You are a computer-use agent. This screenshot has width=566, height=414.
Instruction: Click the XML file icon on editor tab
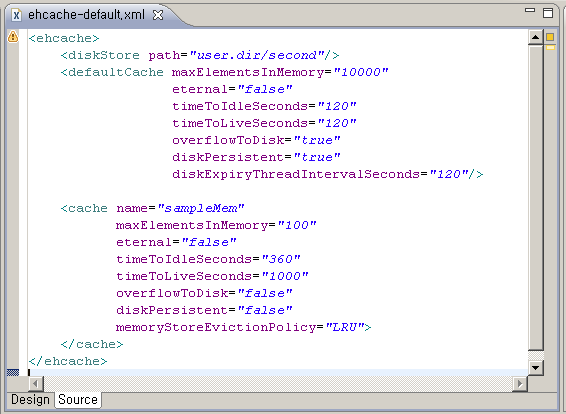click(x=16, y=15)
